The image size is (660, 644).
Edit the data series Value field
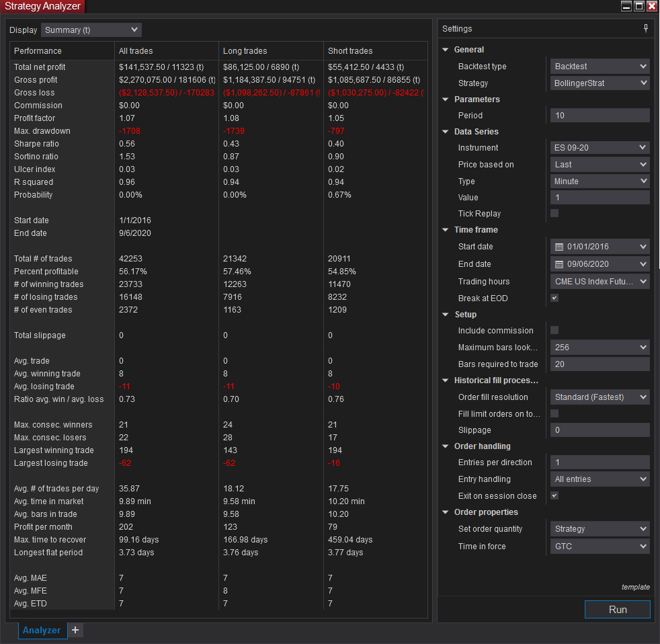click(x=600, y=198)
